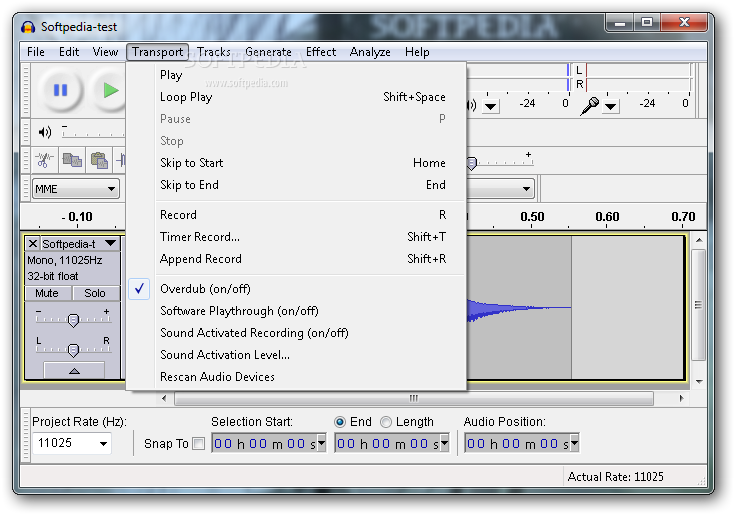
Task: Open the MME audio host dropdown
Action: pos(75,189)
